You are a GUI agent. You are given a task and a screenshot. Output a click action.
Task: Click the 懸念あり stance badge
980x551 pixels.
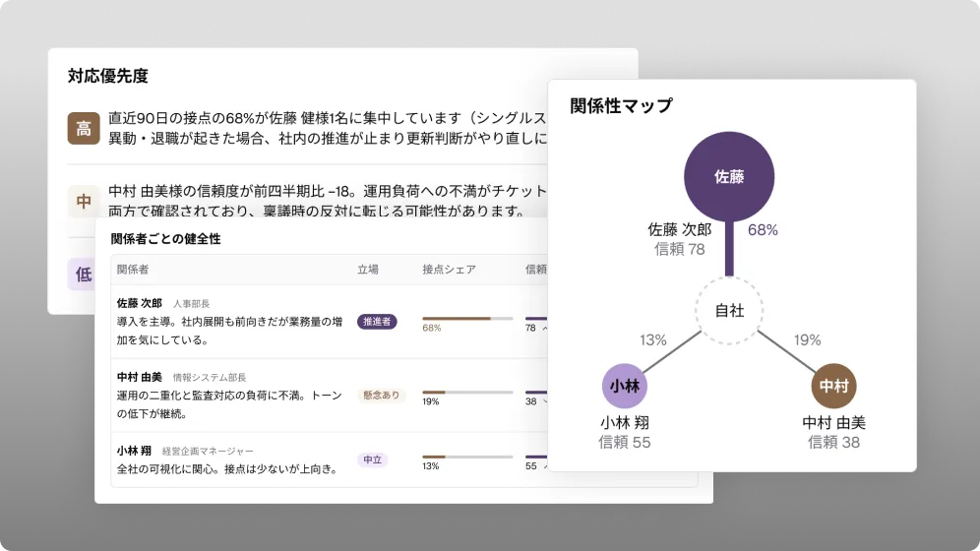pyautogui.click(x=381, y=396)
